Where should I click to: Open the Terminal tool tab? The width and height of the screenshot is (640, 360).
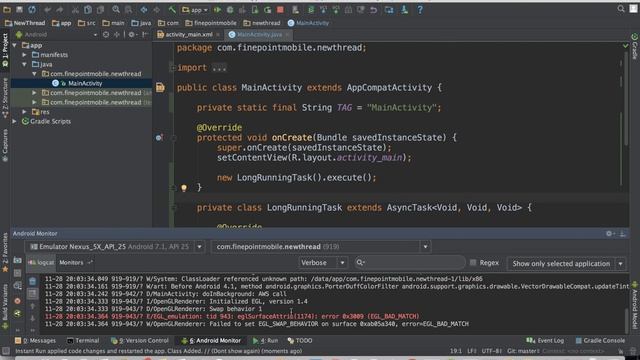point(83,340)
